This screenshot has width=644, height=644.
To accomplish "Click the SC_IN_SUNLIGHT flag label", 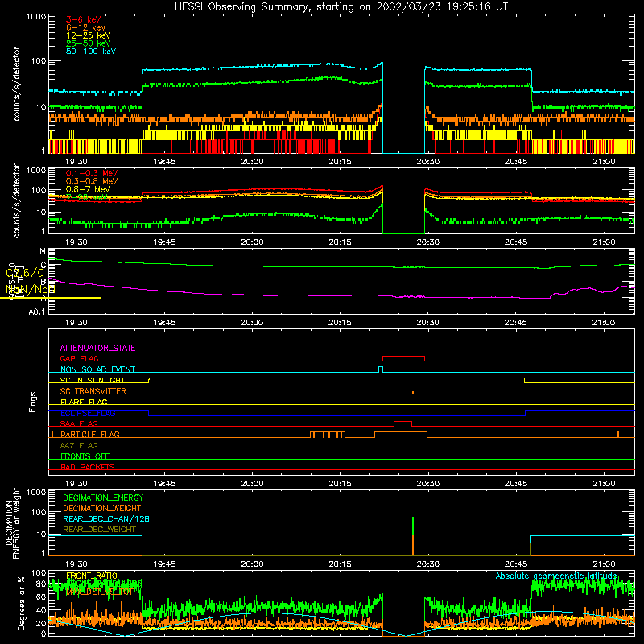I will coord(93,380).
